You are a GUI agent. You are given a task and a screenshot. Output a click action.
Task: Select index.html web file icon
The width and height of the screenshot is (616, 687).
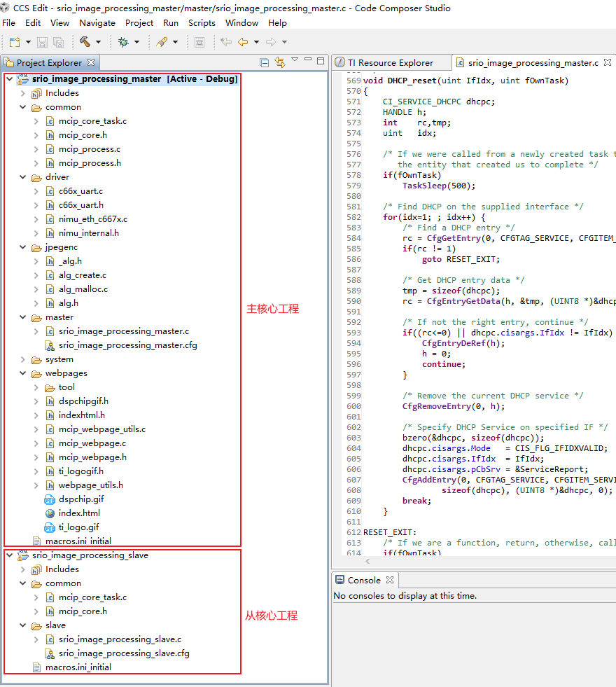click(x=50, y=513)
